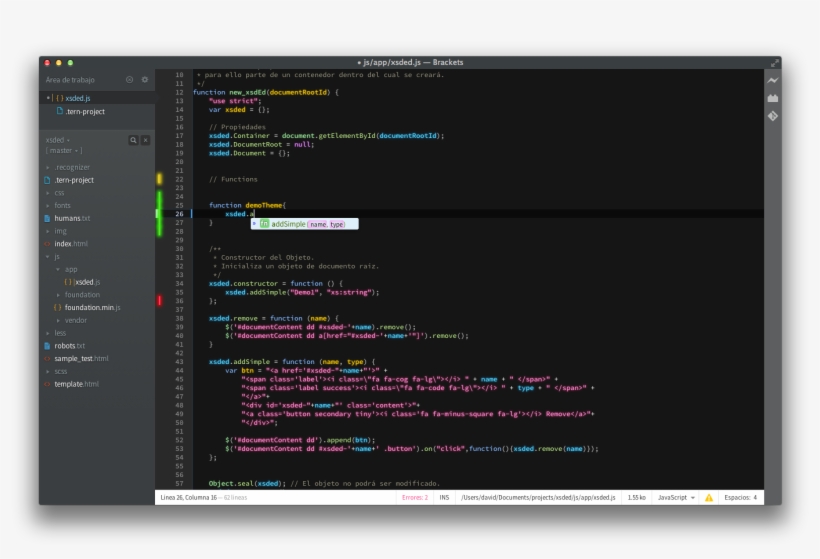Click the 1.55 ko file size
820x559 pixels.
pyautogui.click(x=636, y=497)
